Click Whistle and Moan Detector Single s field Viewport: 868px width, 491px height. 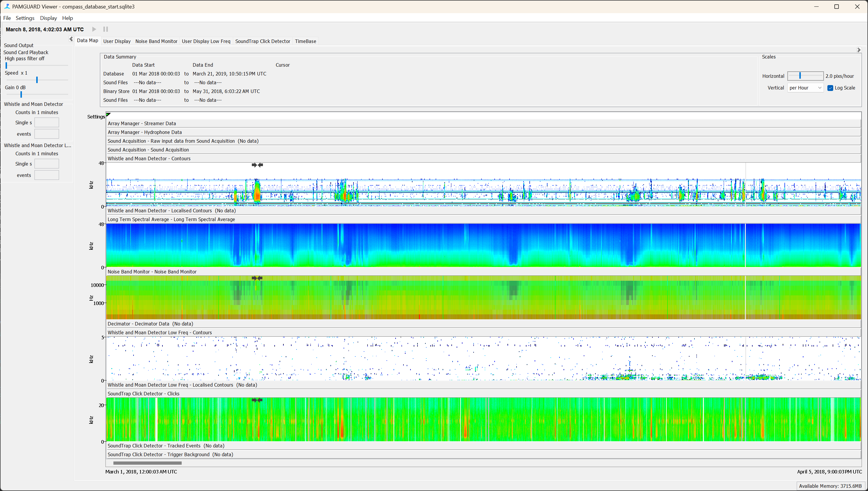46,123
